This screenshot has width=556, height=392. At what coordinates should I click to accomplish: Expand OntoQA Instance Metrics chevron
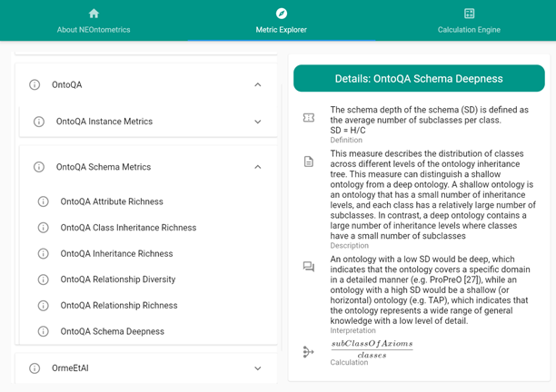point(258,122)
